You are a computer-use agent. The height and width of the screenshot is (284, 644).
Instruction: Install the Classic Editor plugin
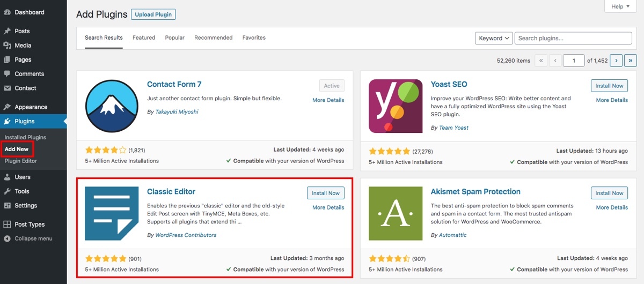tap(326, 193)
